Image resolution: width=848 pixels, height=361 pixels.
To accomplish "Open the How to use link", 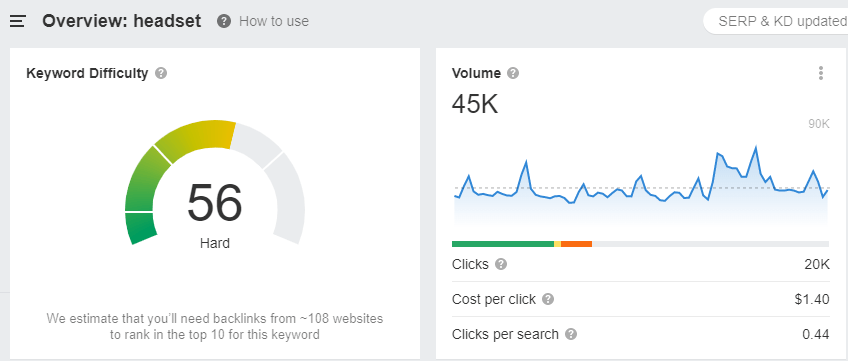I will pos(274,22).
